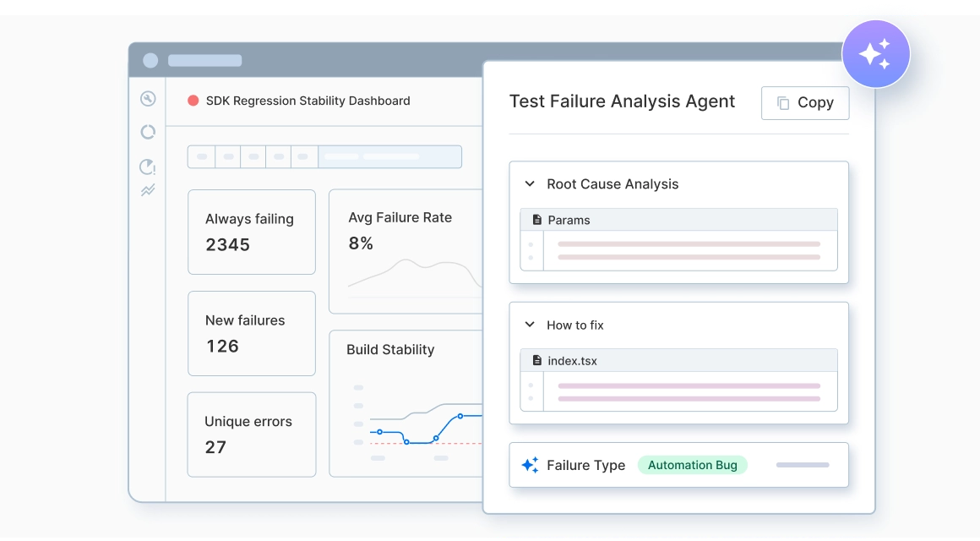Toggle the second filter segment in the toolbar
Viewport: 980px width, 541px height.
(x=226, y=156)
